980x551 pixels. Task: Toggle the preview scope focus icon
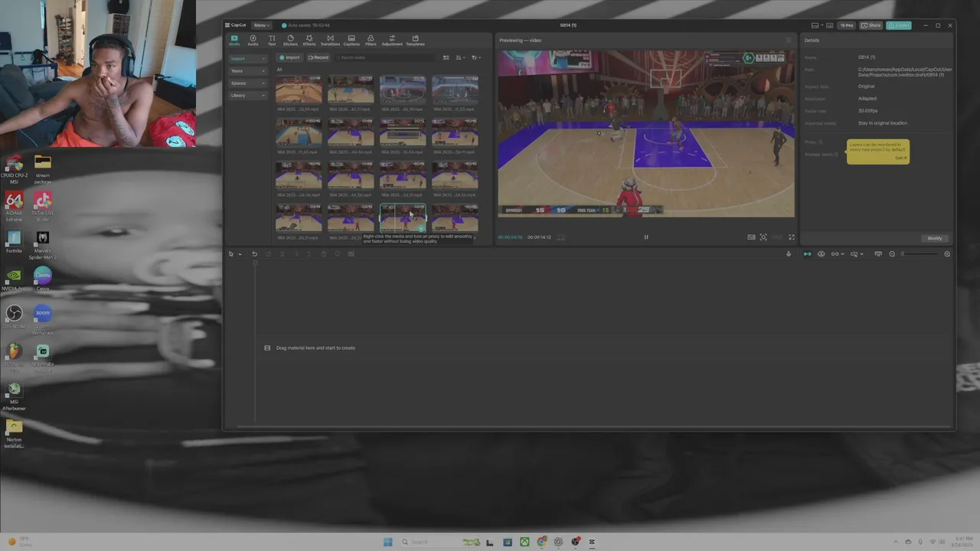pos(763,237)
